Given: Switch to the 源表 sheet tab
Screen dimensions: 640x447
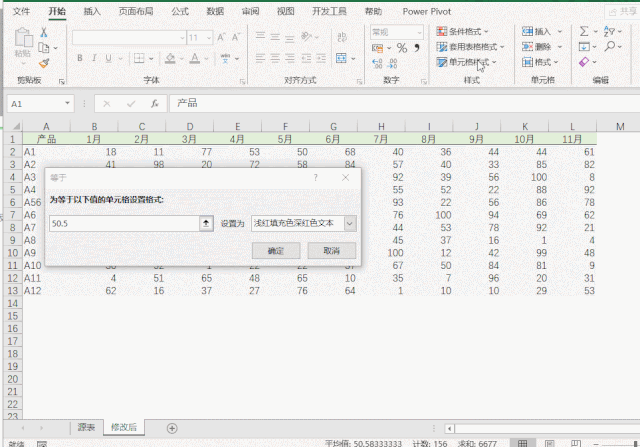Looking at the screenshot, I should [x=86, y=427].
